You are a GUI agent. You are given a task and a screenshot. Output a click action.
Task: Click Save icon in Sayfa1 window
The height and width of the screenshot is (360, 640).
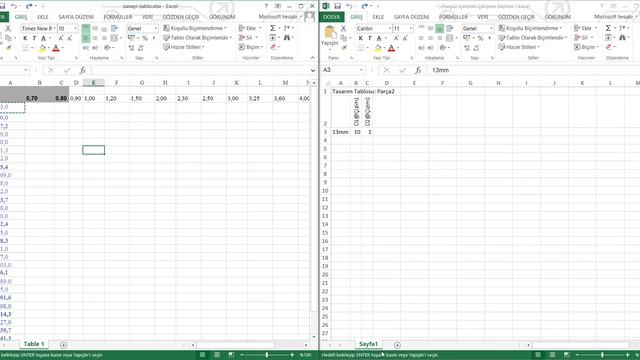pos(338,6)
